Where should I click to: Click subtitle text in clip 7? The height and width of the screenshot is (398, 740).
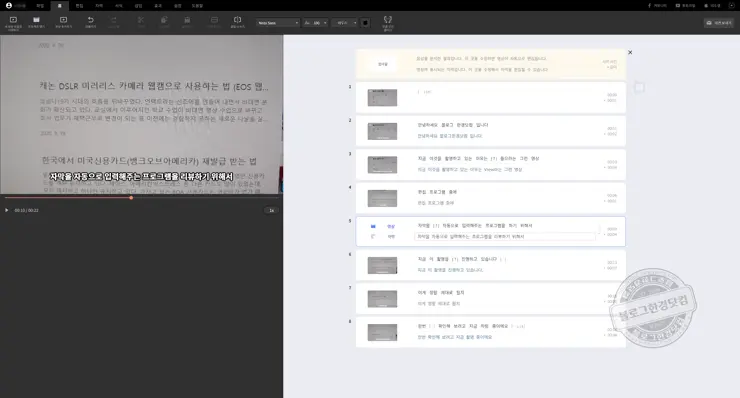coord(438,304)
